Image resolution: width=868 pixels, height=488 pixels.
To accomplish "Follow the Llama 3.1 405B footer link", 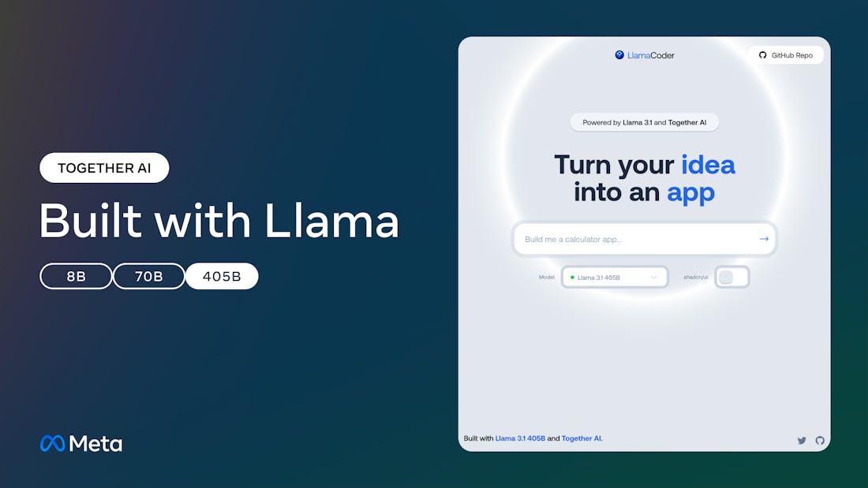I will tap(520, 438).
